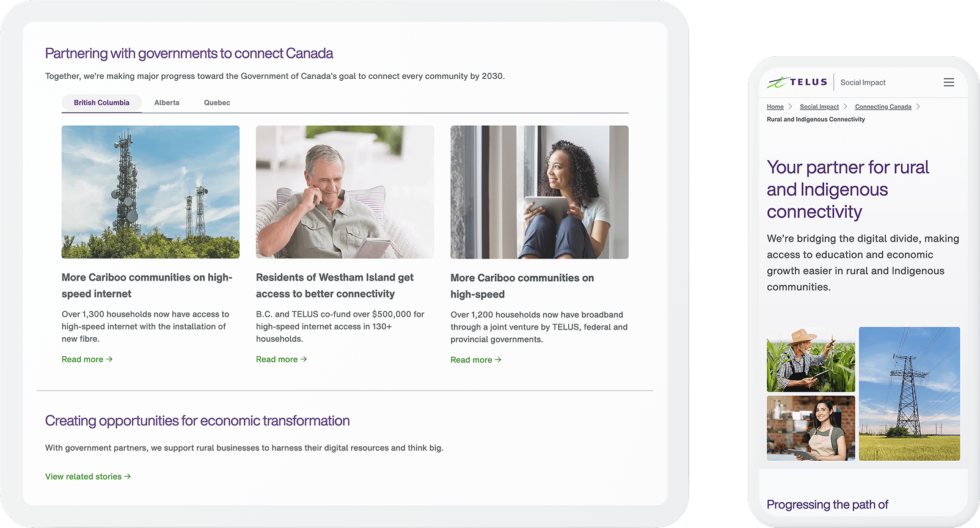980x528 pixels.
Task: Open Social Impact breadcrumb link
Action: pyautogui.click(x=819, y=106)
